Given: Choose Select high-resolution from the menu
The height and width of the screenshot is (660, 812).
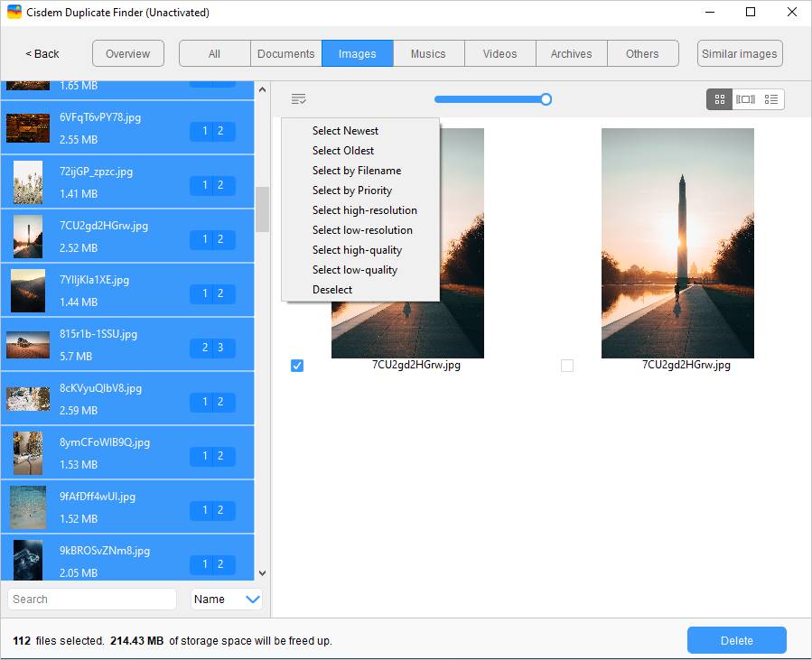Looking at the screenshot, I should 364,210.
